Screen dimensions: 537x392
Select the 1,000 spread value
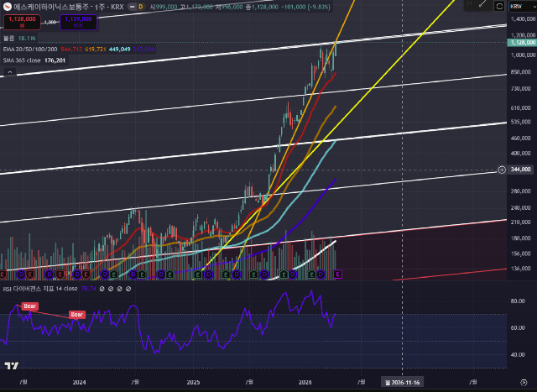click(x=50, y=23)
